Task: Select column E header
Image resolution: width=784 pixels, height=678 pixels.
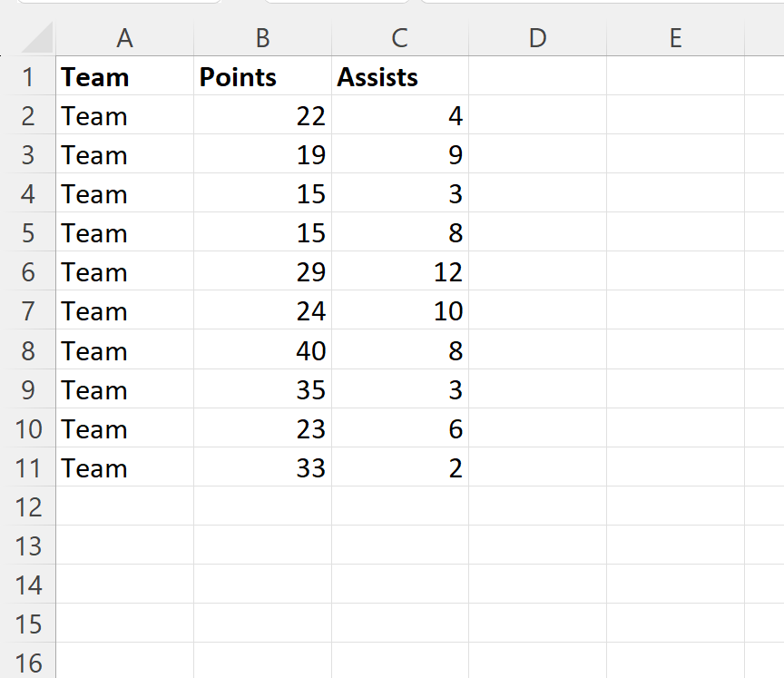Action: coord(675,38)
